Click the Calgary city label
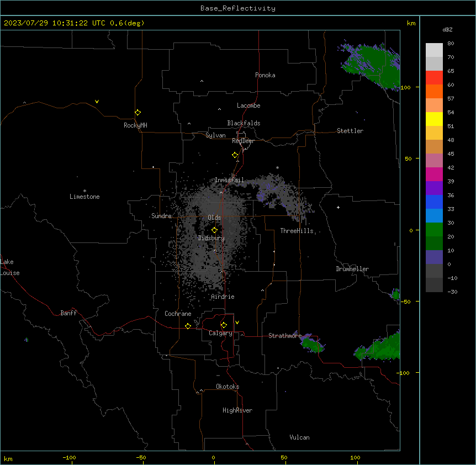 point(220,333)
